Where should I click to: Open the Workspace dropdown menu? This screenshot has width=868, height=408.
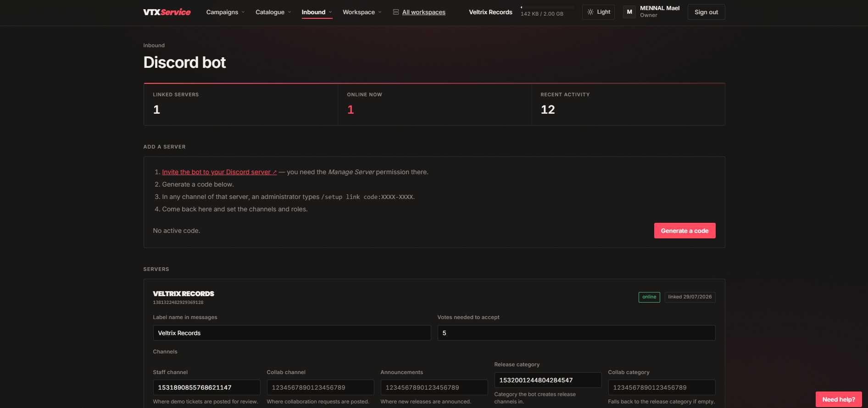coord(362,12)
